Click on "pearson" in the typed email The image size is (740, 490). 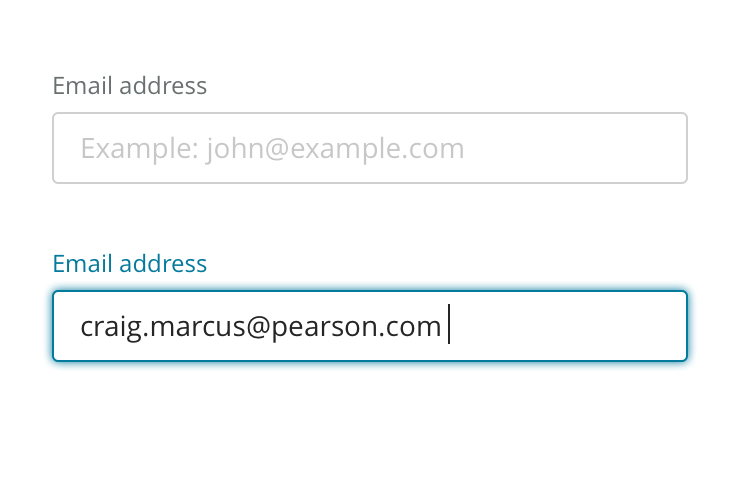click(313, 327)
